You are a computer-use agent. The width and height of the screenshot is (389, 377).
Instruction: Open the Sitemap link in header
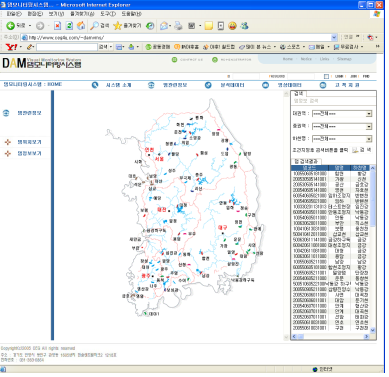344,59
